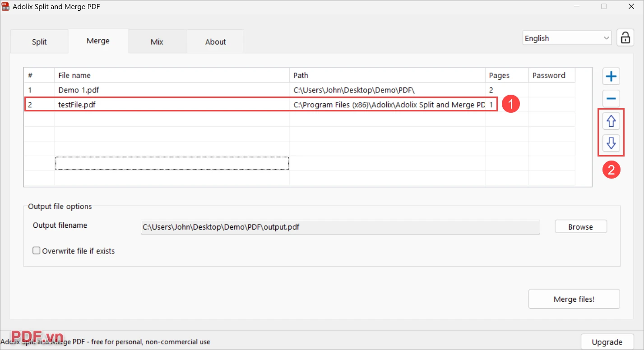This screenshot has height=350, width=644.
Task: Minimize the Adolix window
Action: 577,7
